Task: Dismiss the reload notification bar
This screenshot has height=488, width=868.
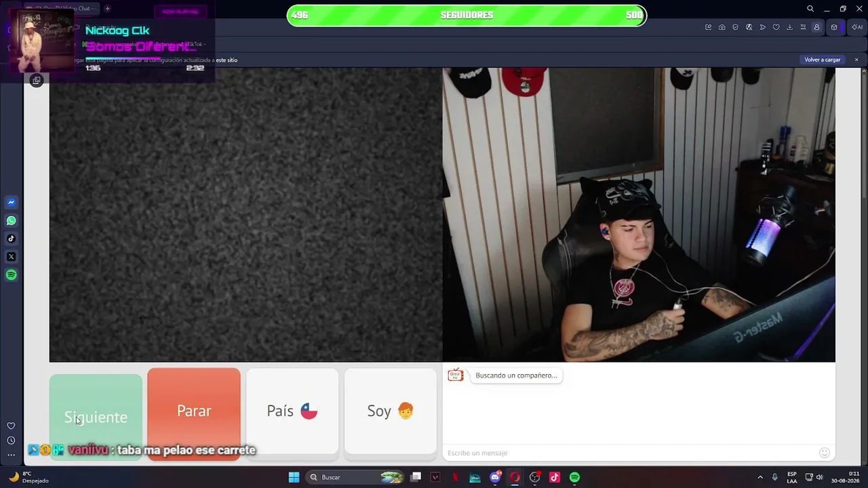Action: pos(856,60)
